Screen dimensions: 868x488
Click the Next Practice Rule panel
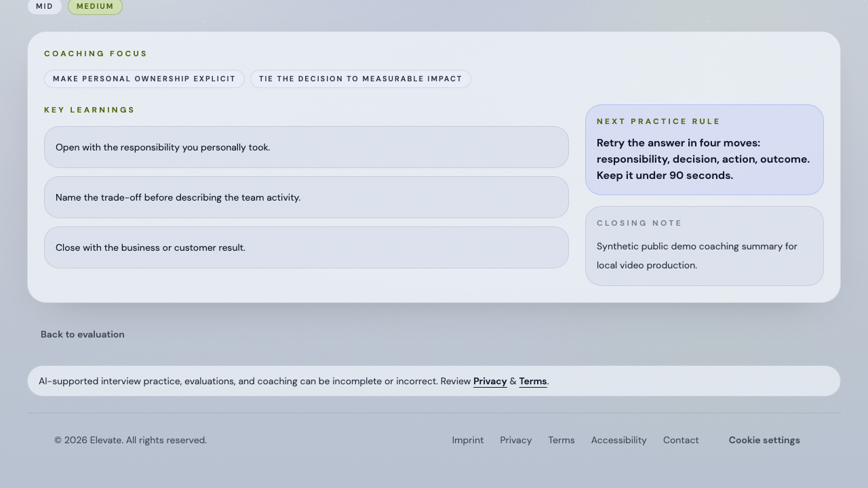(705, 150)
